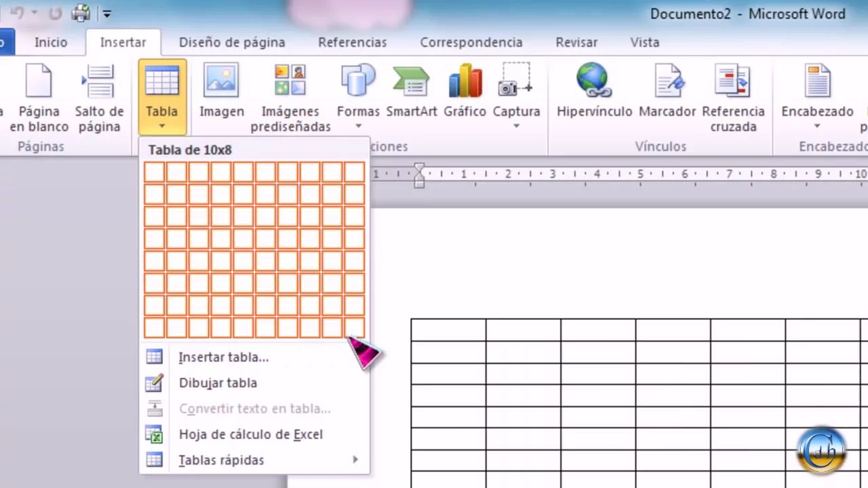Open the Referencias tab

pos(352,42)
